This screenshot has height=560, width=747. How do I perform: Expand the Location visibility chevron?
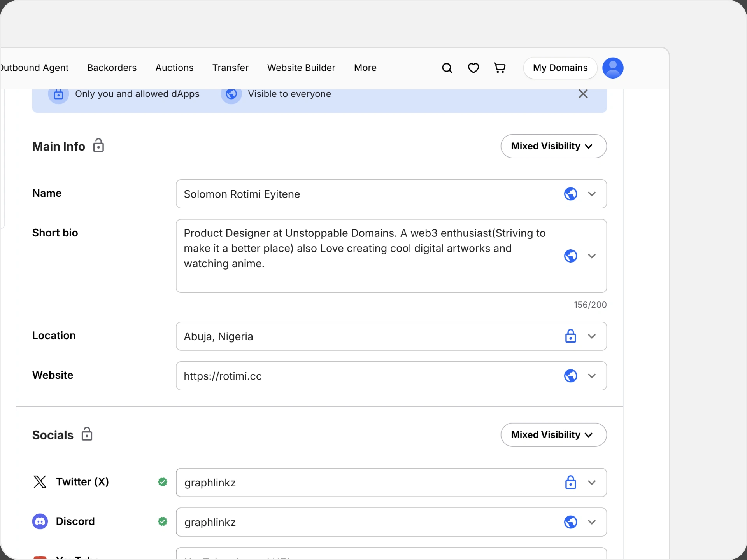592,336
